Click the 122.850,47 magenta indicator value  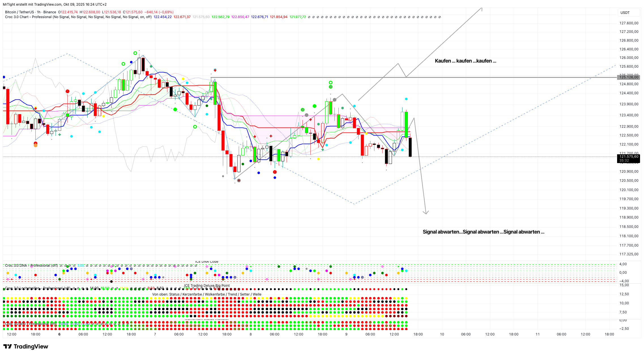point(240,17)
